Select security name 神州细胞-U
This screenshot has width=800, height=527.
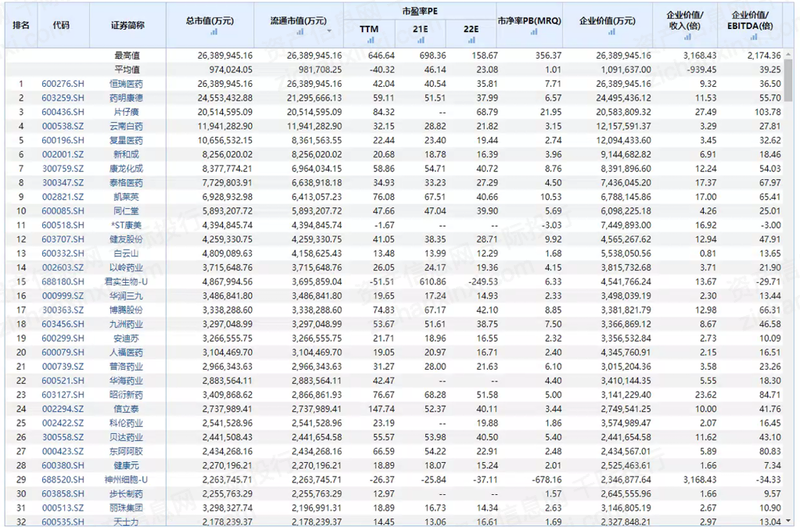(126, 480)
